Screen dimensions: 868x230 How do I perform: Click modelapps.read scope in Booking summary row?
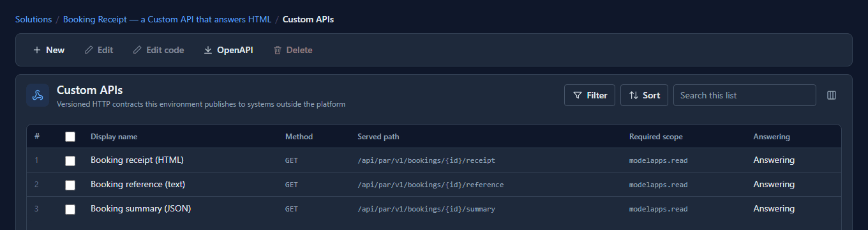tap(659, 209)
